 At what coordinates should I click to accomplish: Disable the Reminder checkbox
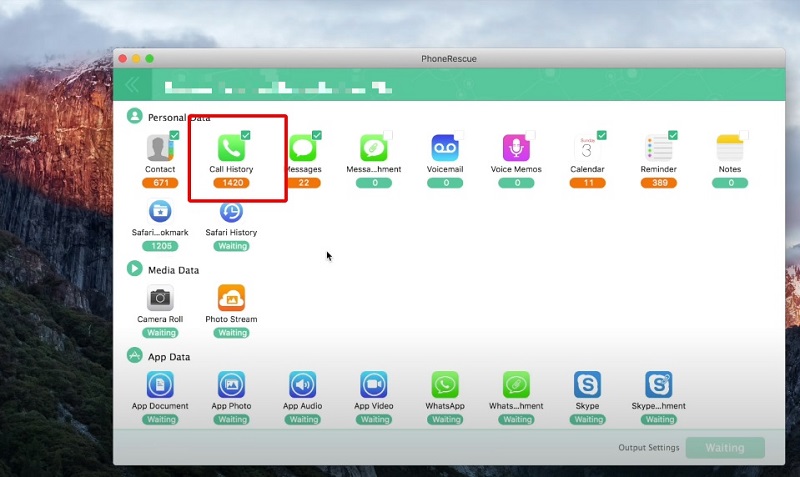673,135
